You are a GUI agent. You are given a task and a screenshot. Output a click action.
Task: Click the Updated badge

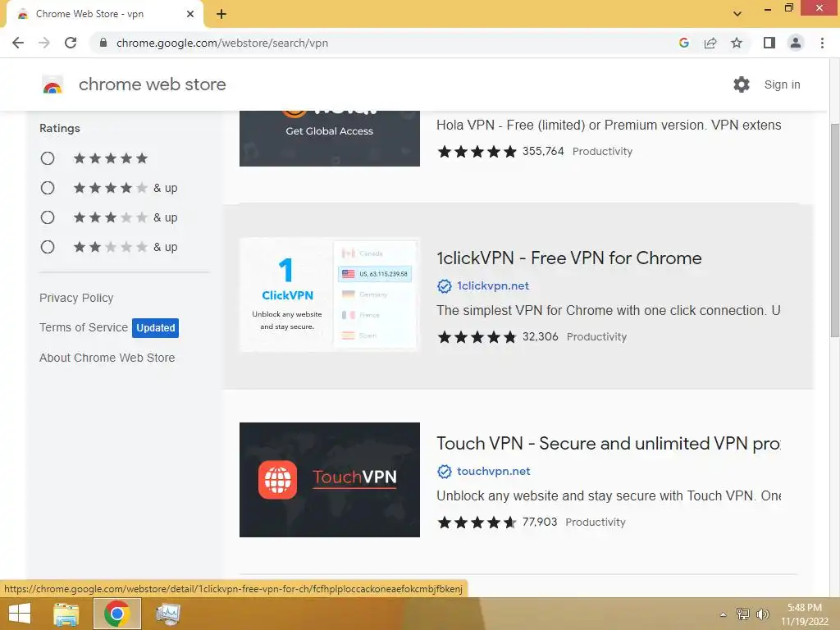155,328
